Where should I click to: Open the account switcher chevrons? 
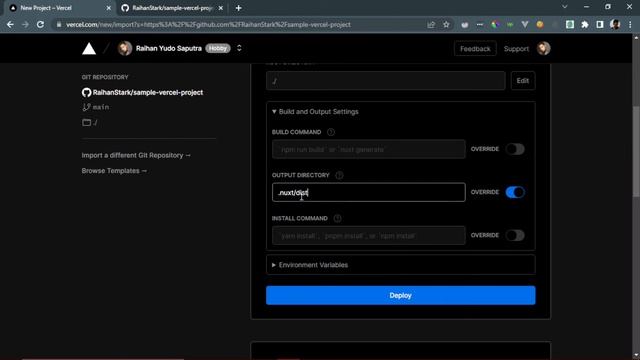(x=239, y=48)
